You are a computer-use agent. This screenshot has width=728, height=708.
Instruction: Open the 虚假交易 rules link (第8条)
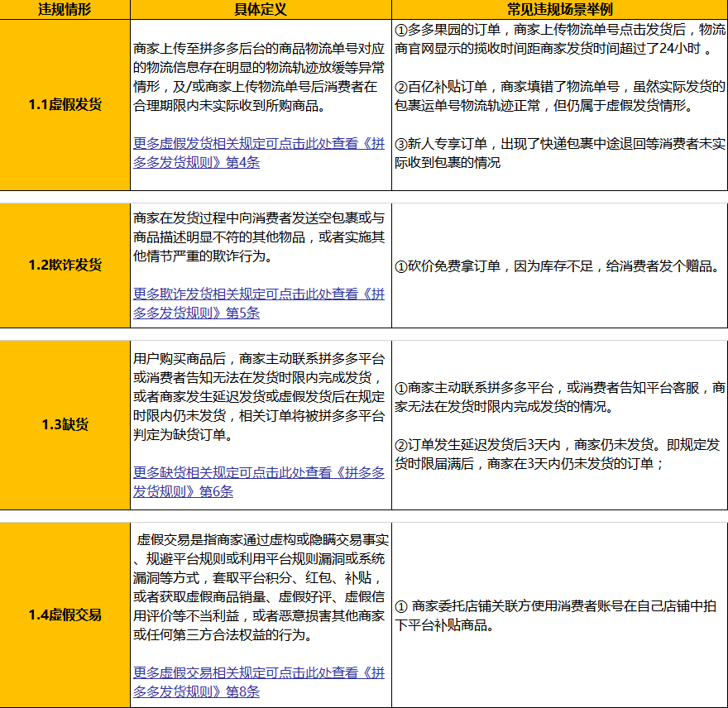click(258, 682)
